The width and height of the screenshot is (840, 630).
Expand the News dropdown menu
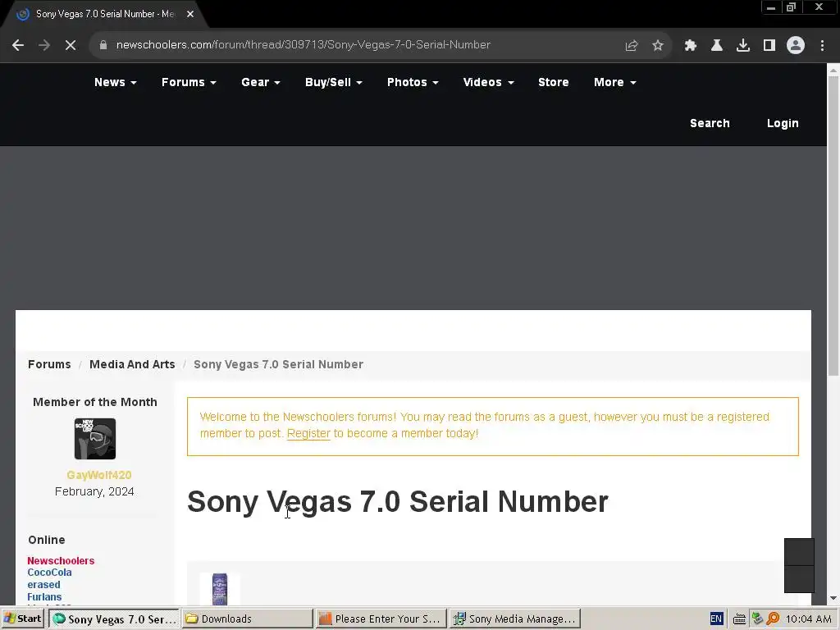(115, 83)
